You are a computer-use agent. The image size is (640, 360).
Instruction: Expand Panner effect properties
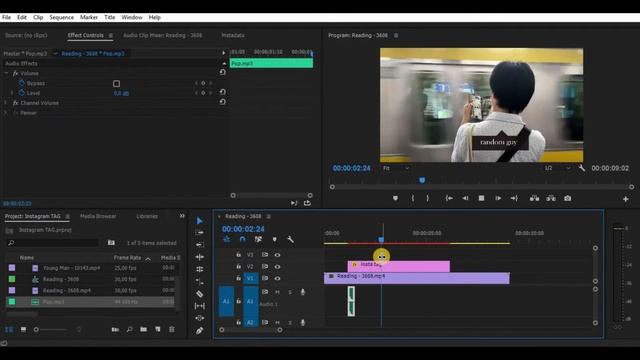6,113
